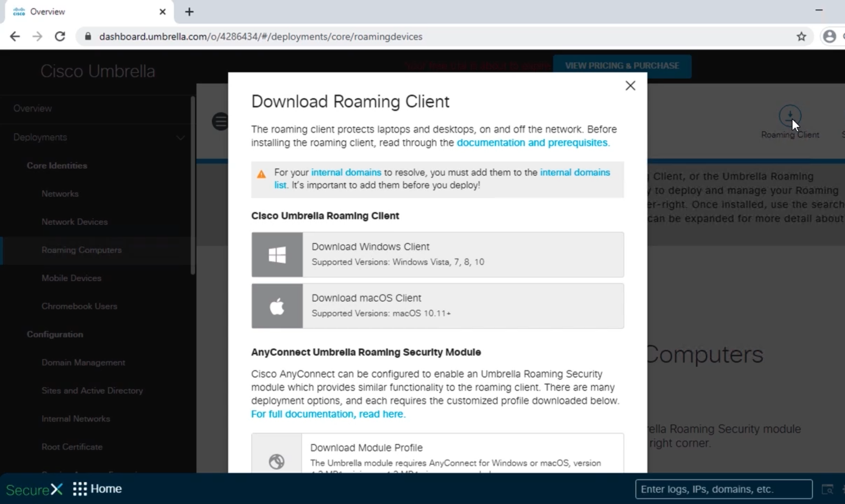Open a new browser tab

[189, 12]
